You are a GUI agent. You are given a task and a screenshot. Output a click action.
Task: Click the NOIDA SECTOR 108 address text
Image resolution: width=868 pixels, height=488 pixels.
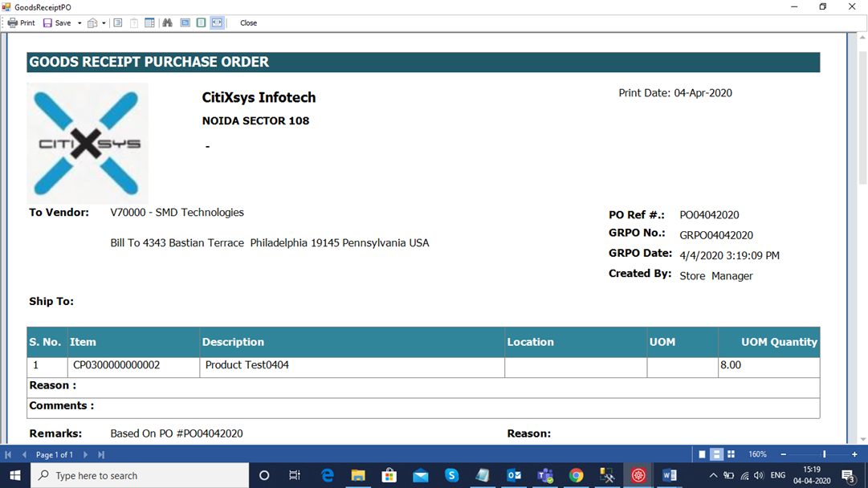coord(255,120)
